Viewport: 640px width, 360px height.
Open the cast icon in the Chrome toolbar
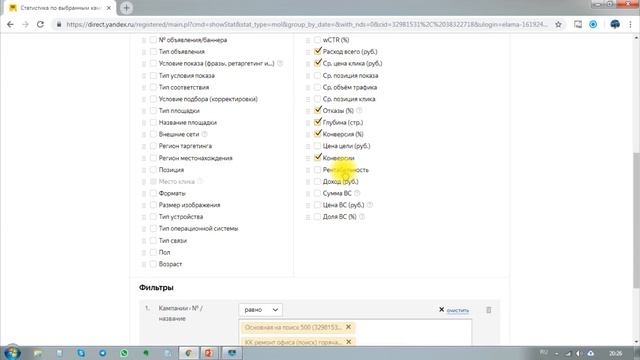click(578, 24)
